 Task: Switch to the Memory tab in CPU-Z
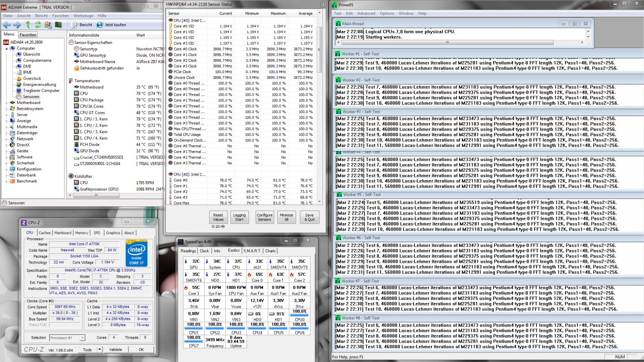click(x=82, y=233)
